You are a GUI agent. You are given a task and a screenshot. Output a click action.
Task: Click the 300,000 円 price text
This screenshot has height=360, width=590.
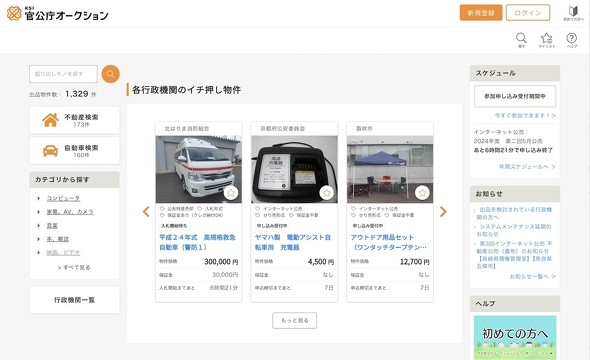(221, 261)
